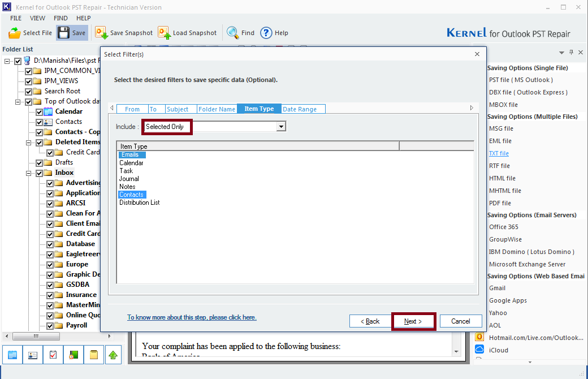Click the Kernel app logo in title bar
The width and height of the screenshot is (588, 379).
[7, 7]
